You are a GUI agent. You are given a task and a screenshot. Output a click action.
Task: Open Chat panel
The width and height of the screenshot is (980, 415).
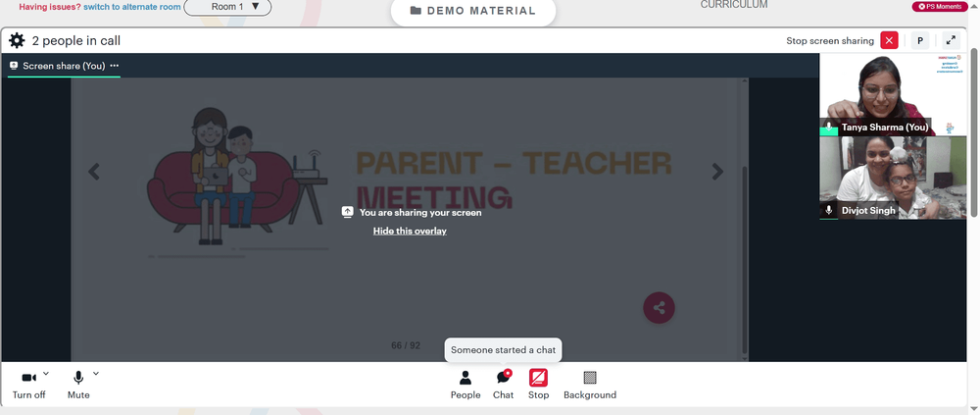(503, 385)
